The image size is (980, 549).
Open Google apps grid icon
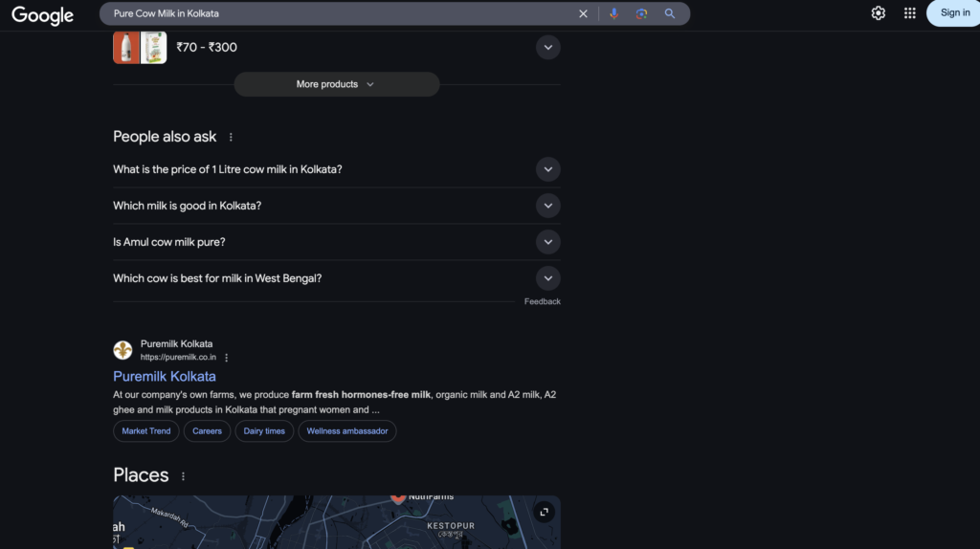(x=910, y=13)
